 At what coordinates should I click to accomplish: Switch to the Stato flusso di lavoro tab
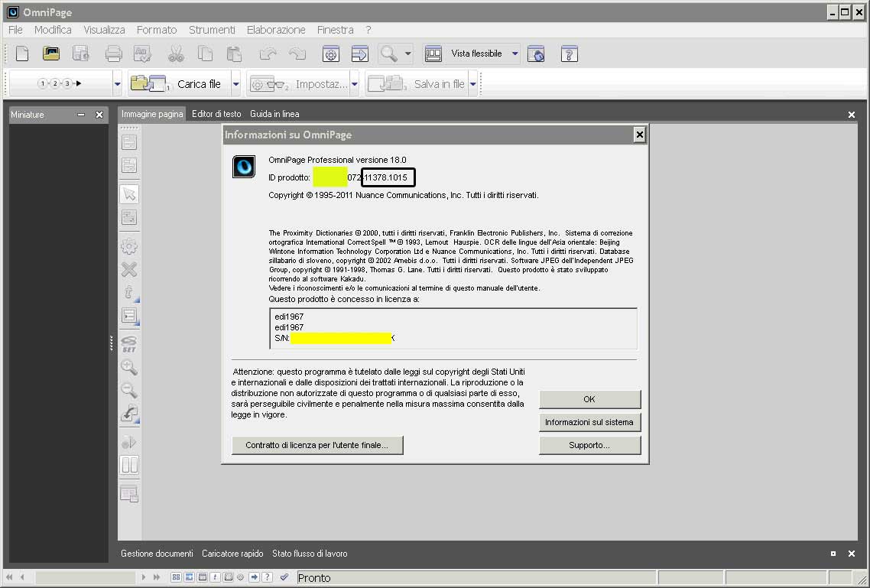[310, 554]
